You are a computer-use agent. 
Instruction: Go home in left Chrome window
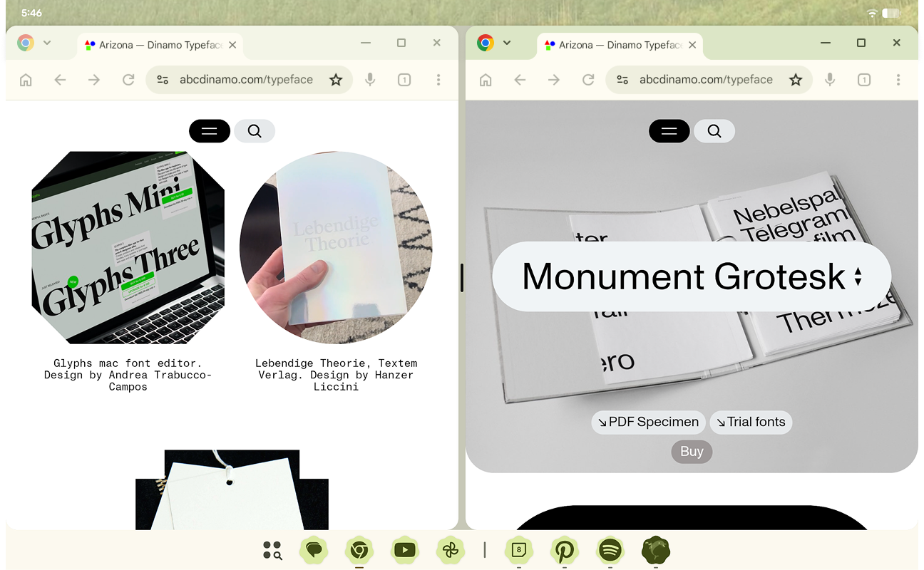coord(26,80)
